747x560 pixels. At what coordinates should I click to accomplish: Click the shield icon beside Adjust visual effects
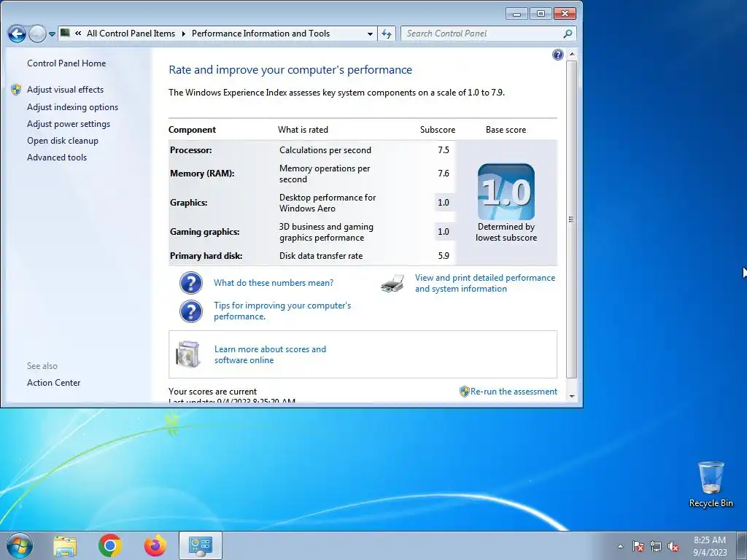16,90
